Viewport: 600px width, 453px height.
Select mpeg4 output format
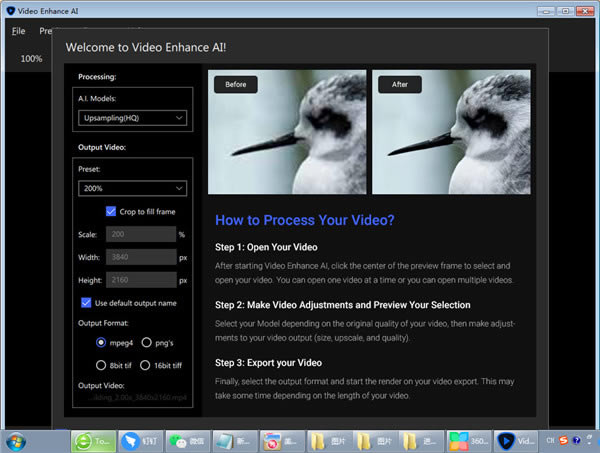pyautogui.click(x=101, y=342)
